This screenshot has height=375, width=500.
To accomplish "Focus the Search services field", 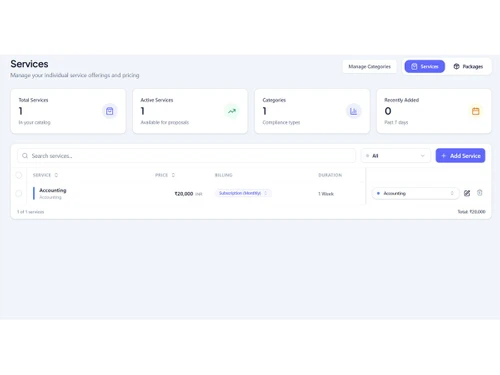I will (x=187, y=156).
